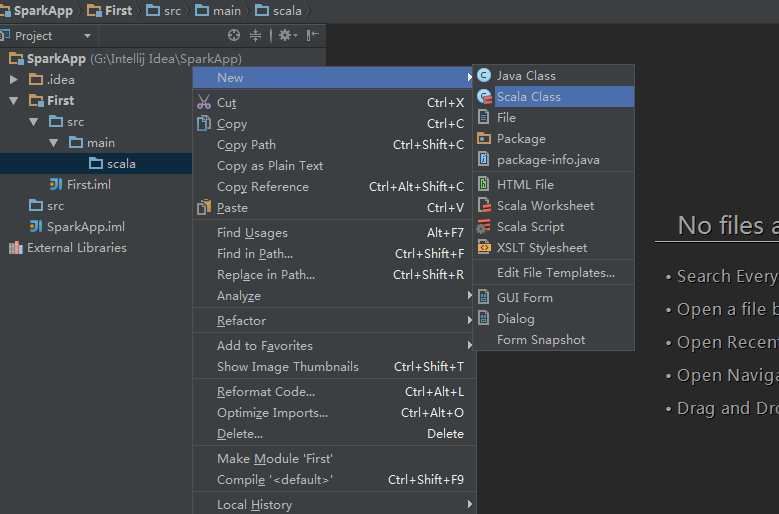Click the Copy icon in the context menu

tap(204, 123)
